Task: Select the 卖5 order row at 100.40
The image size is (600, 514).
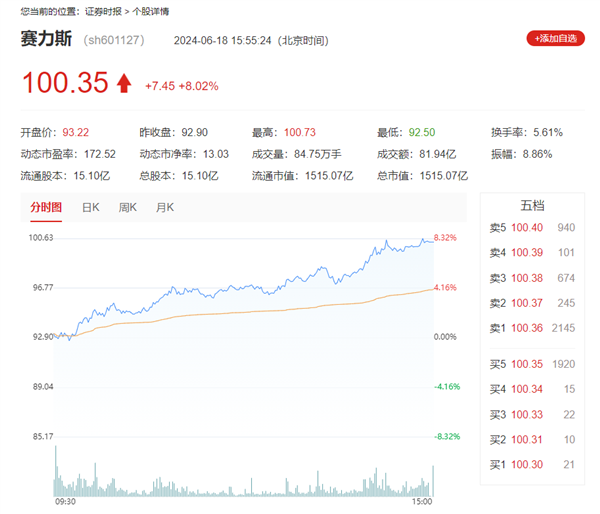Action: click(x=534, y=228)
